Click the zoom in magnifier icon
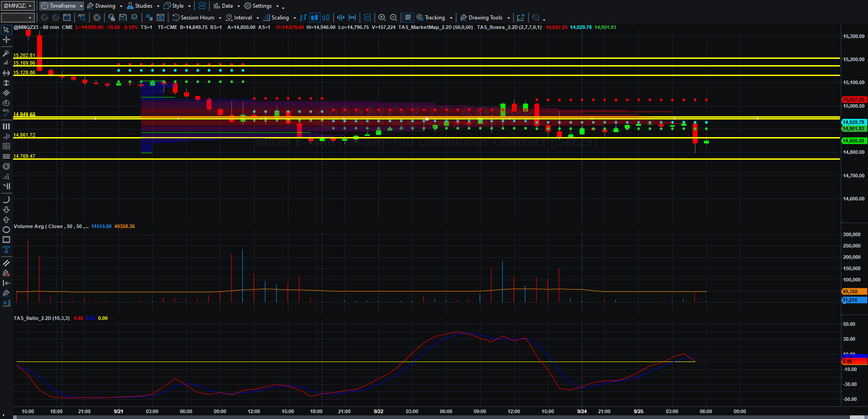 click(x=382, y=18)
